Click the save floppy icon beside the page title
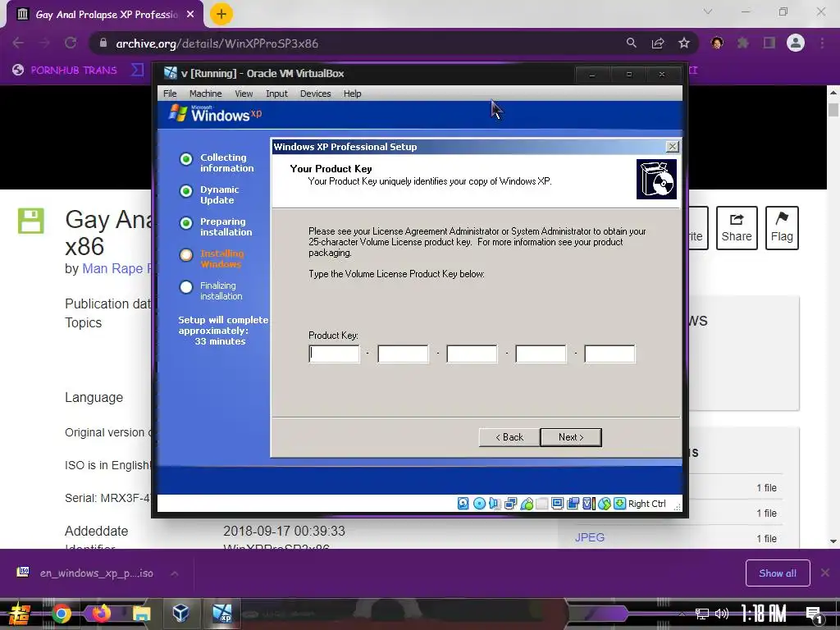Image resolution: width=840 pixels, height=630 pixels. click(x=31, y=221)
